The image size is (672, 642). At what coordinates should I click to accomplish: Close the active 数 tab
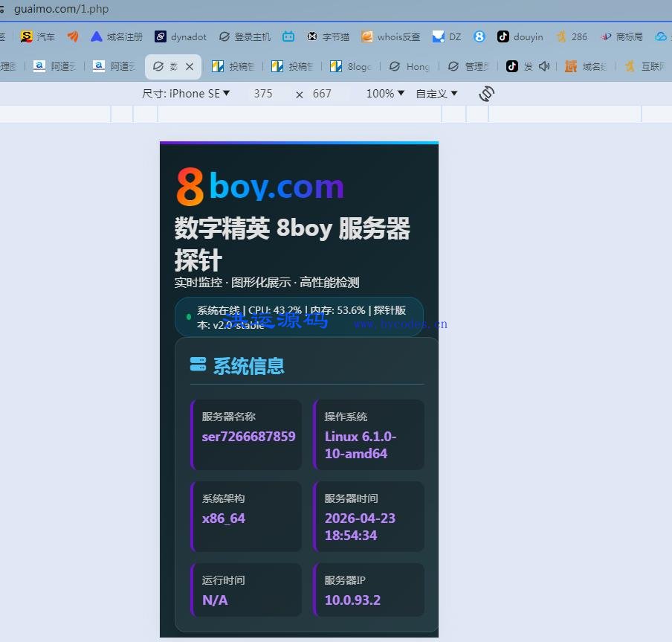(x=190, y=66)
